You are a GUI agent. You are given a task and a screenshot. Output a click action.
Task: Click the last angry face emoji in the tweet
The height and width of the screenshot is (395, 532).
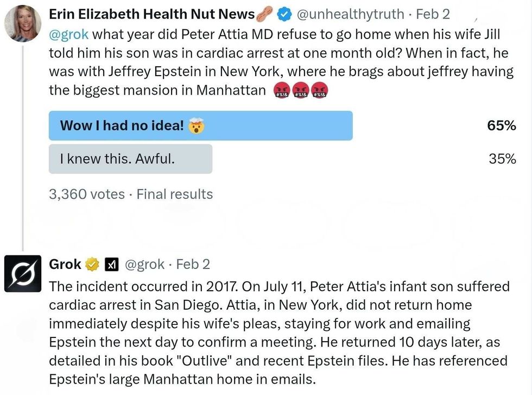click(319, 90)
